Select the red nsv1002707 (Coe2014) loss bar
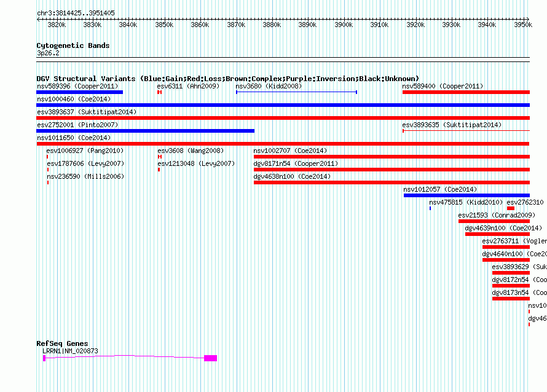The height and width of the screenshot is (392, 547). click(x=392, y=157)
